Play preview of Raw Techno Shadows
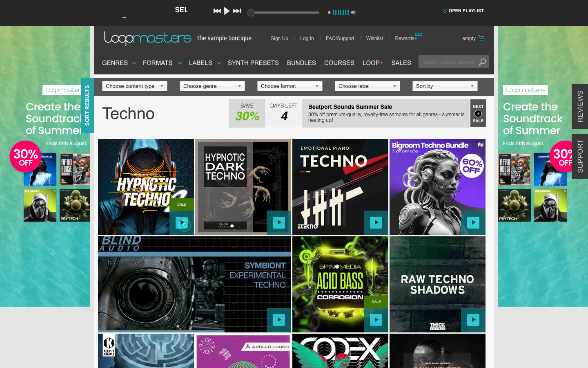Viewport: 588px width, 368px height. [473, 320]
